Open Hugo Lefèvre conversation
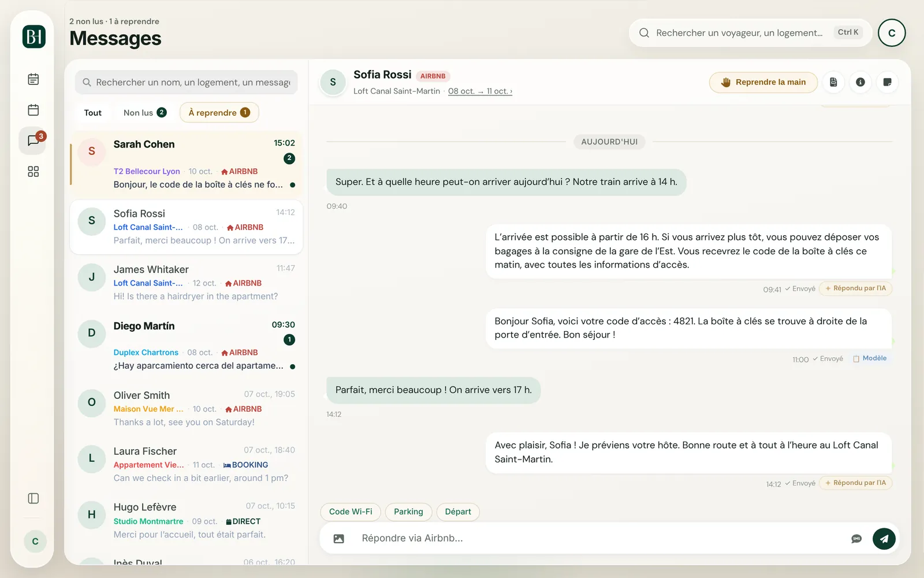The width and height of the screenshot is (924, 578). pyautogui.click(x=187, y=521)
